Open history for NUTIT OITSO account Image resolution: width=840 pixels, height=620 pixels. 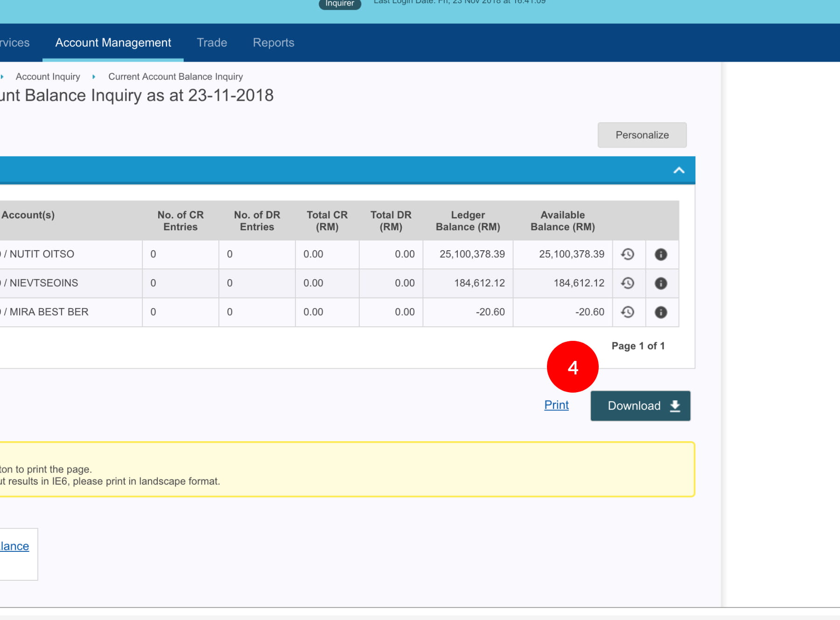[628, 254]
